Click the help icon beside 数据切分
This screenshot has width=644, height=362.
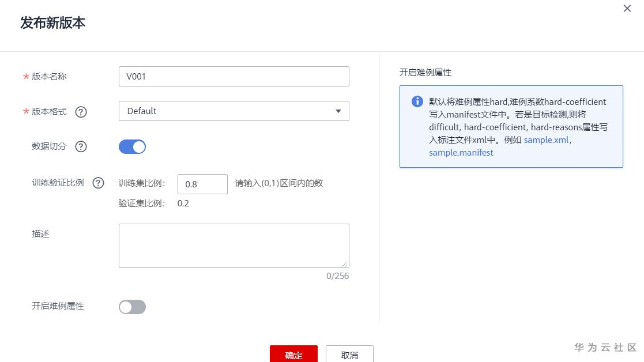click(x=81, y=146)
